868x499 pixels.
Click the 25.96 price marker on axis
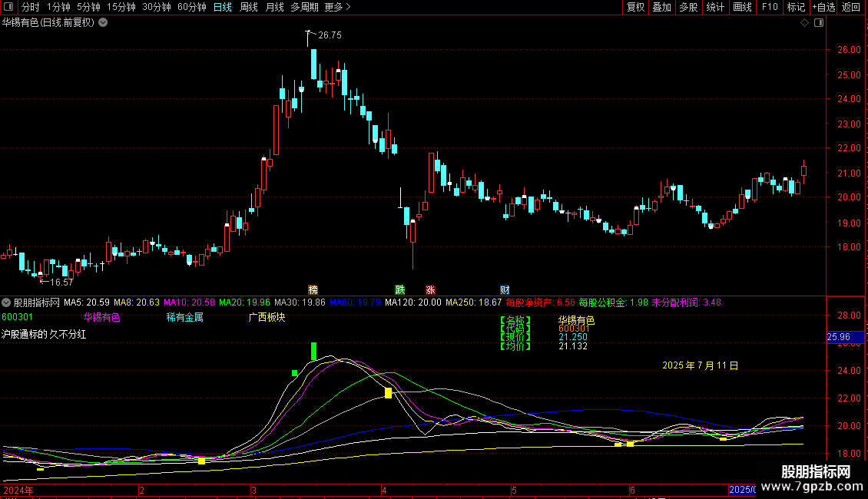pos(838,337)
